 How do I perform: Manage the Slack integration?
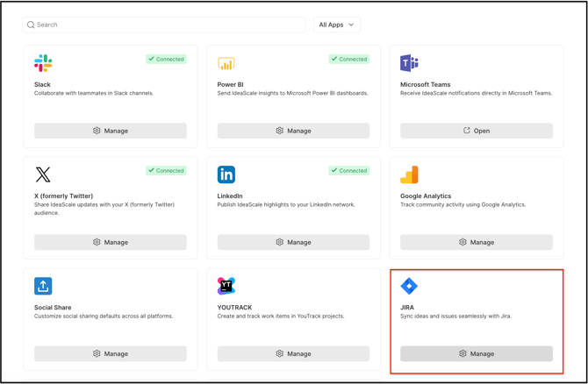(x=111, y=131)
